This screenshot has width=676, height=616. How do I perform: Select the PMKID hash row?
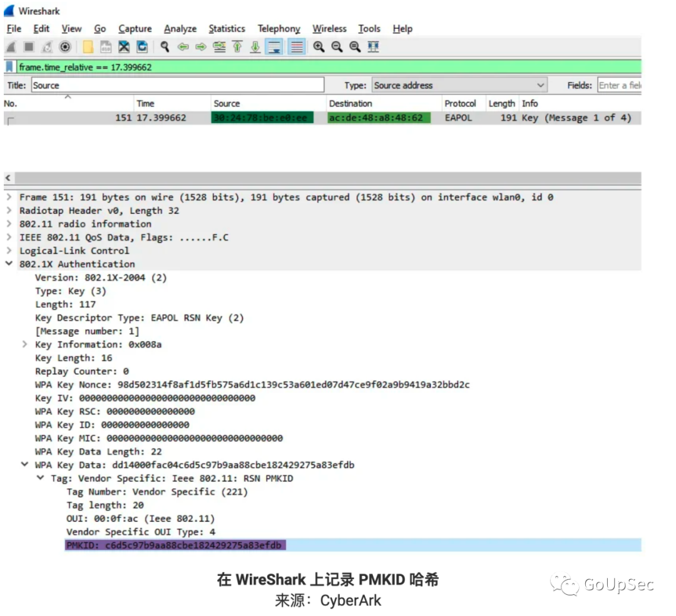point(352,545)
